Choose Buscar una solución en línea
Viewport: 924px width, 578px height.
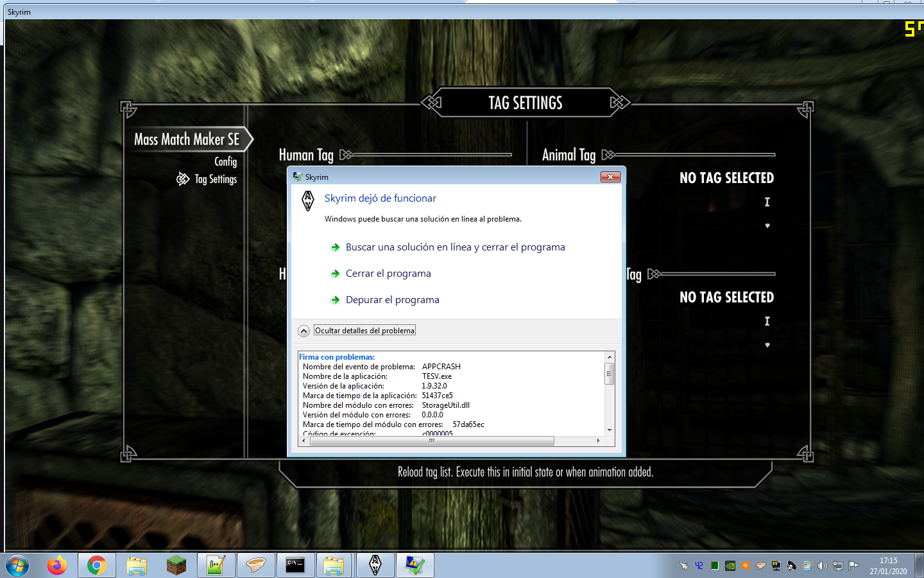coord(455,247)
